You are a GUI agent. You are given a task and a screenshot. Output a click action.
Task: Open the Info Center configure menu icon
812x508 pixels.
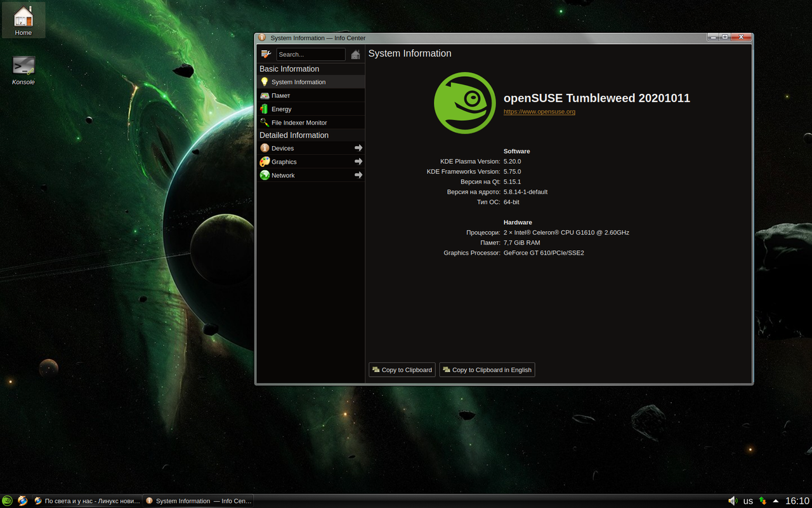266,54
